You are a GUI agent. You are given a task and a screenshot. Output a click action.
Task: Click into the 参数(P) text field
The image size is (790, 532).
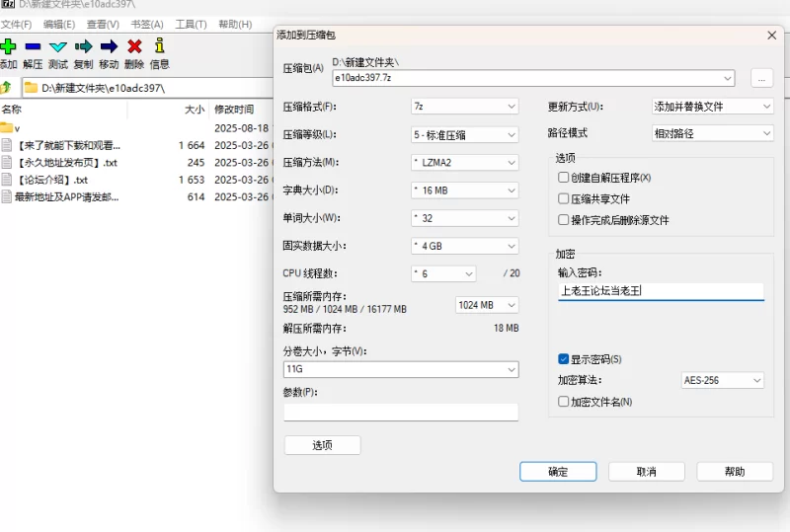coord(401,412)
